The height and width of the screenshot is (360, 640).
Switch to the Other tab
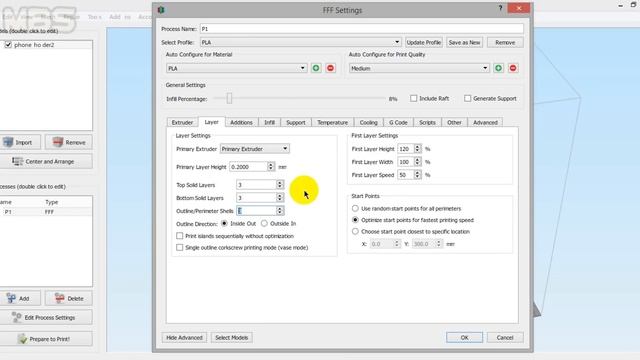454,122
